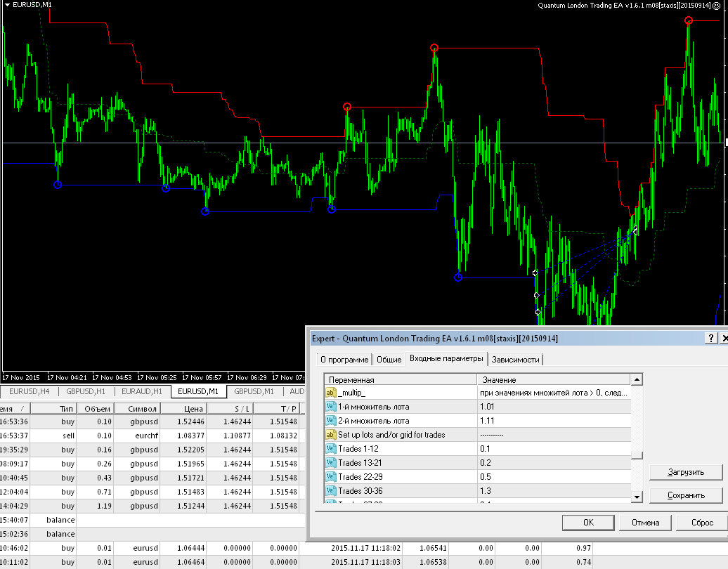Edit Trades 13-21 value 0.2
The width and height of the screenshot is (728, 569).
554,463
